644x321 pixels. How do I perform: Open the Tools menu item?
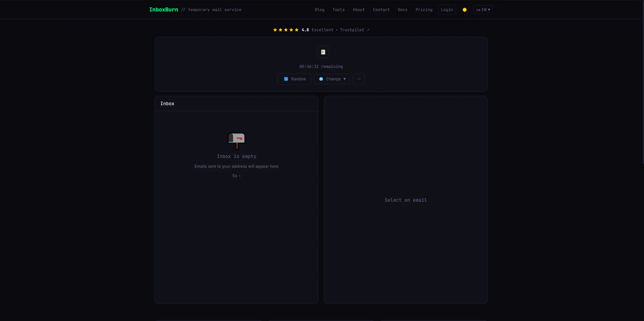(x=339, y=10)
